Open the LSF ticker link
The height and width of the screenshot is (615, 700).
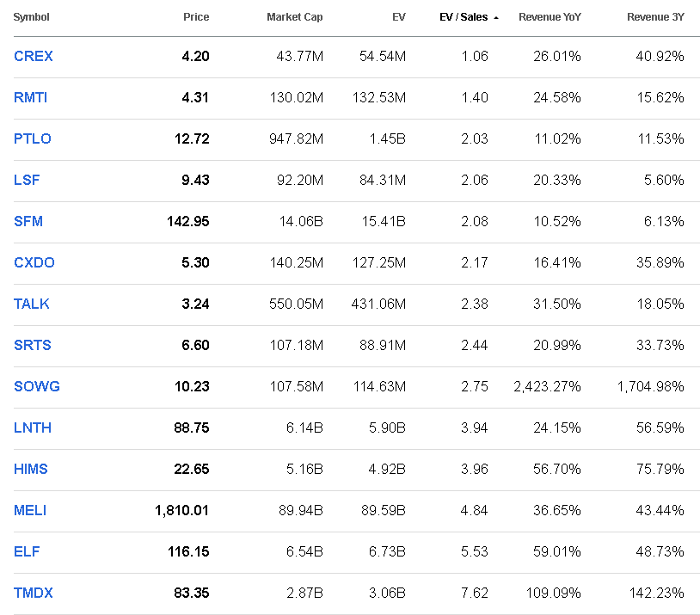click(27, 180)
